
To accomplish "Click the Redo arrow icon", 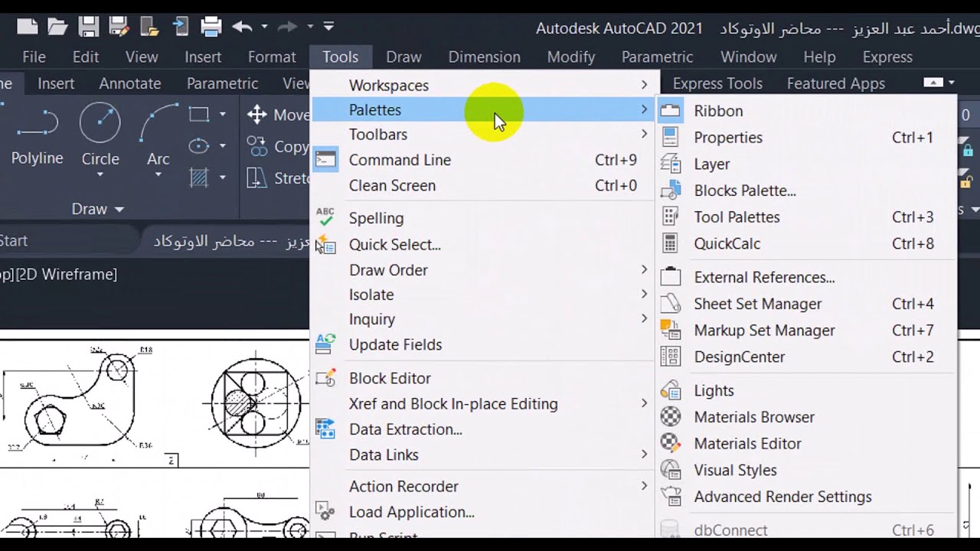I will [288, 28].
